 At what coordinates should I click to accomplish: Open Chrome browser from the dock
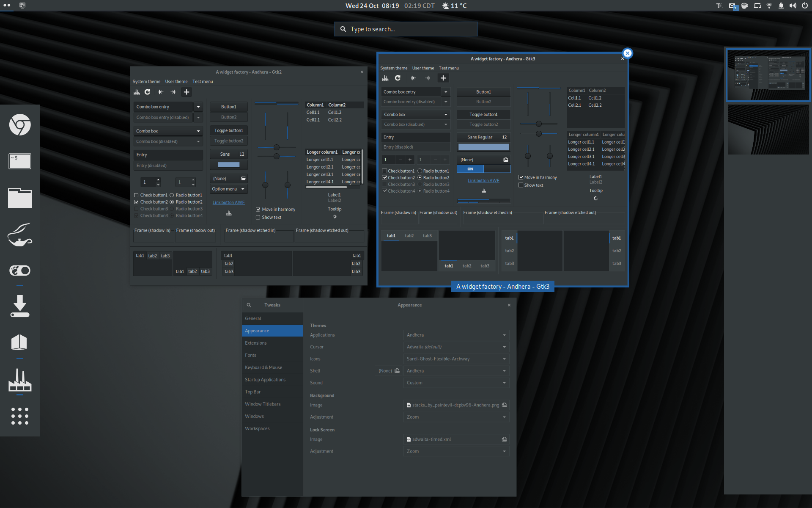click(x=20, y=124)
